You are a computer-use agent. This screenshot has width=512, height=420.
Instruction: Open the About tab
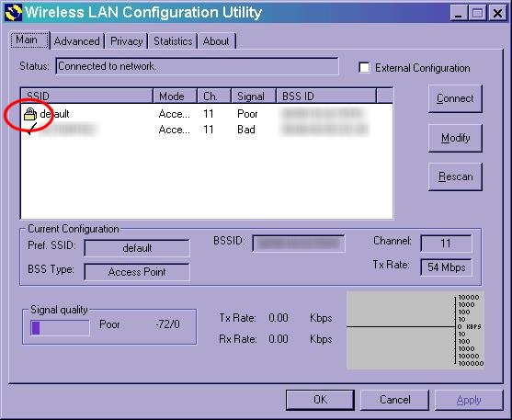tap(216, 41)
